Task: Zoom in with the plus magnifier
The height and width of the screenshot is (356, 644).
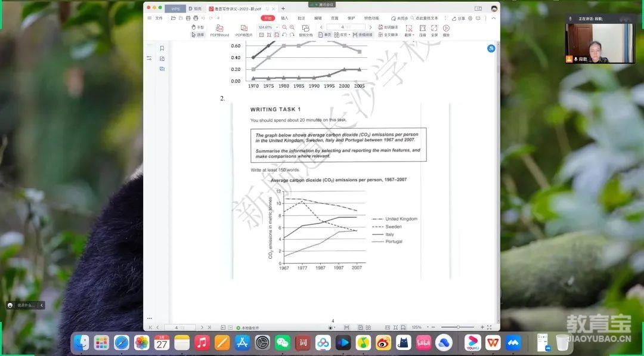Action: [292, 27]
